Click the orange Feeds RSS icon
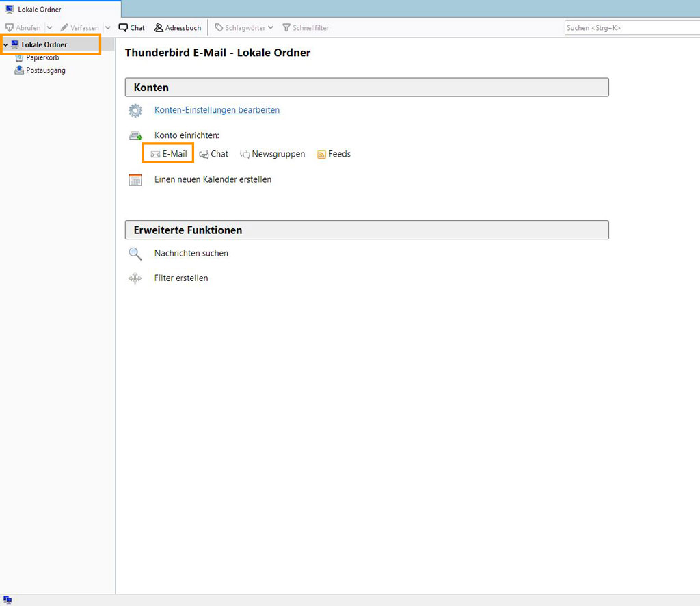Screen dimensions: 700x606 [x=321, y=155]
